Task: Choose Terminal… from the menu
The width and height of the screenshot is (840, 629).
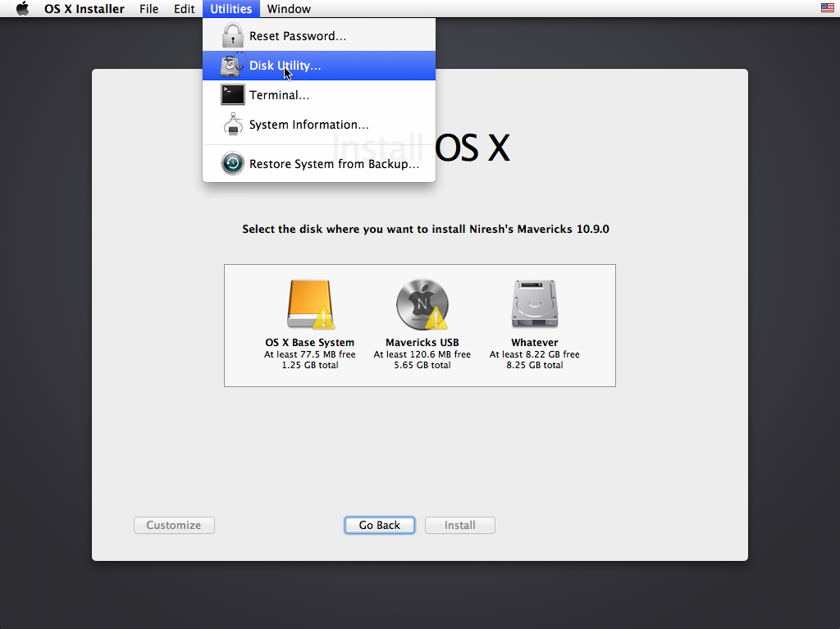Action: pyautogui.click(x=319, y=95)
